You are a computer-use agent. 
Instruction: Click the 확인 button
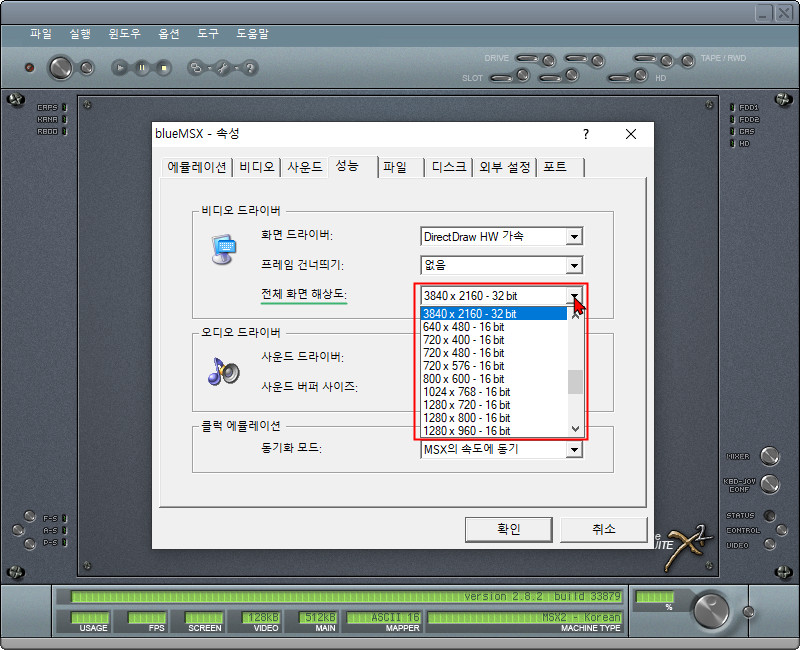508,529
